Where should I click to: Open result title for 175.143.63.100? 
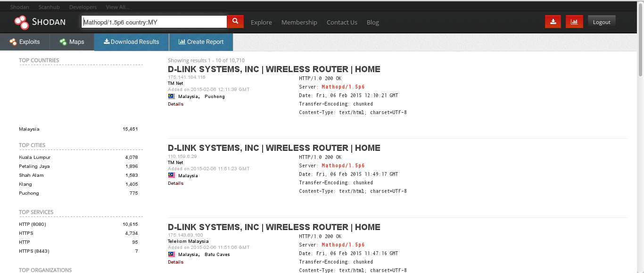(274, 227)
